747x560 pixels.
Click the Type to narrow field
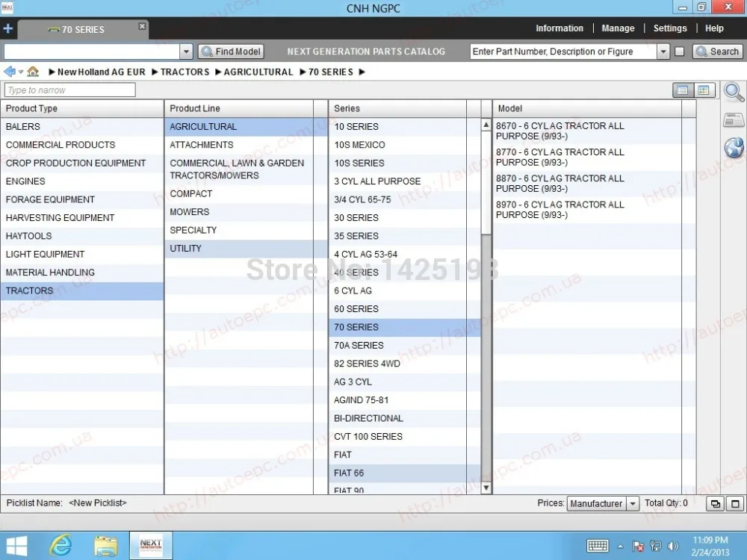tap(70, 90)
